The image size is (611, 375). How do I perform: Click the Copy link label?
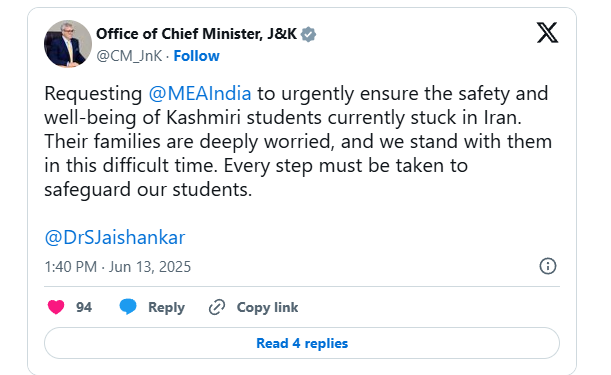point(267,308)
